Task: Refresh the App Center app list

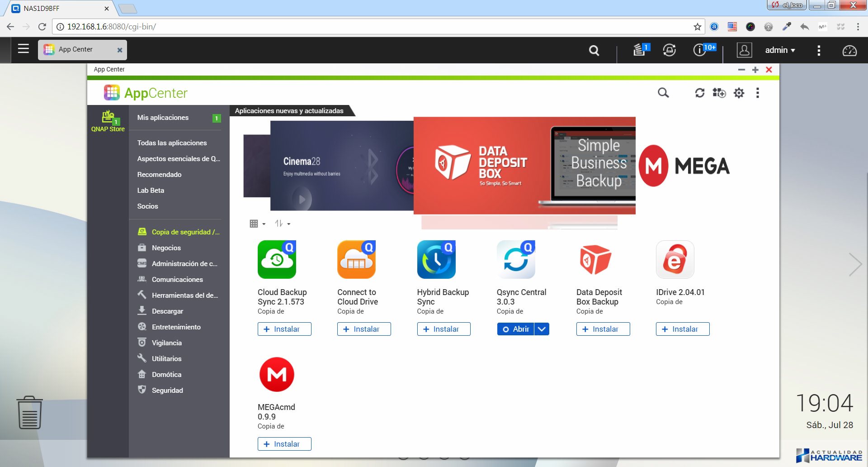Action: click(x=699, y=93)
